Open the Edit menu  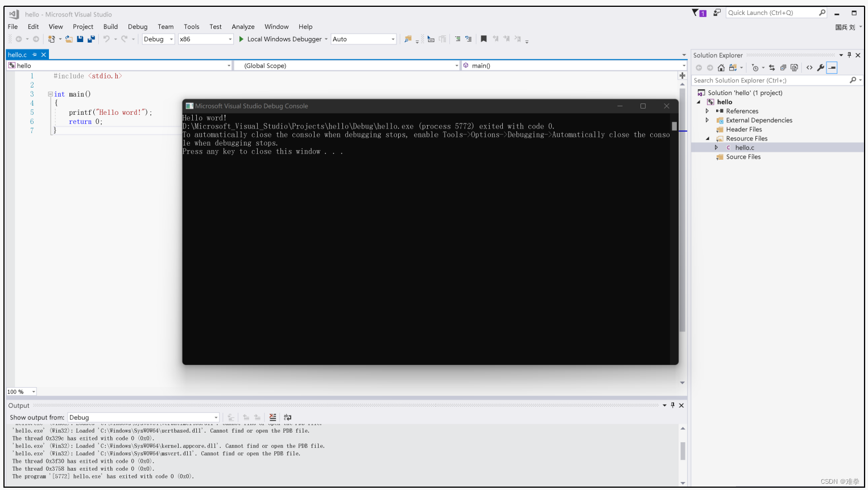(34, 27)
